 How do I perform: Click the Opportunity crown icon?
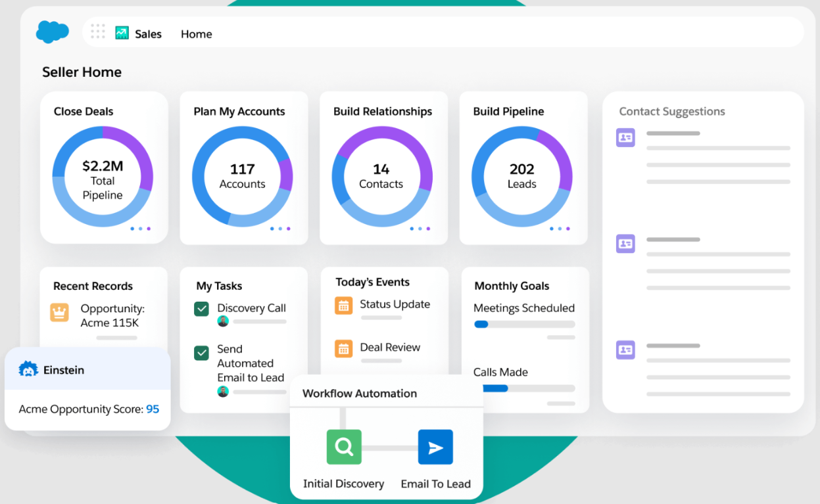pos(60,312)
